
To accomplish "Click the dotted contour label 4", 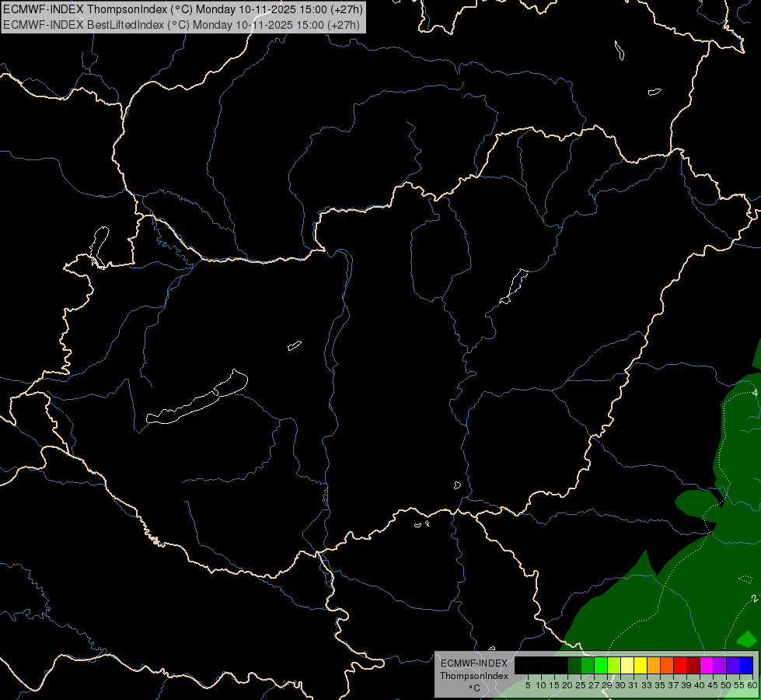I will coord(756,393).
